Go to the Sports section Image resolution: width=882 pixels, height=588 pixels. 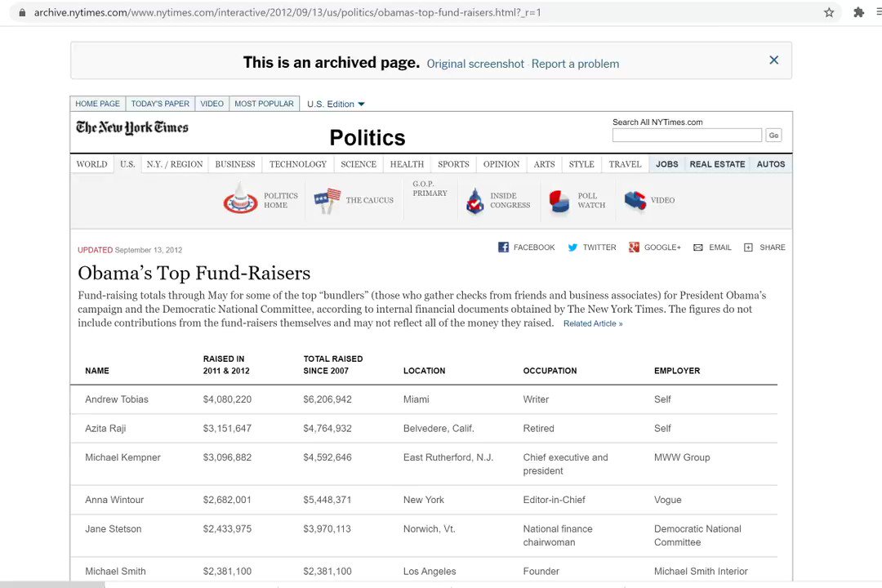(x=453, y=164)
